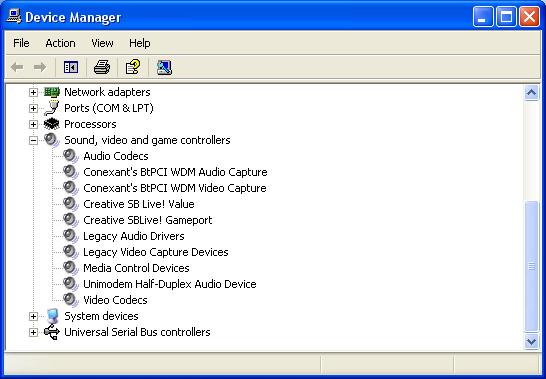The image size is (546, 379).
Task: Click the Sound, video and game controllers icon
Action: (x=52, y=140)
